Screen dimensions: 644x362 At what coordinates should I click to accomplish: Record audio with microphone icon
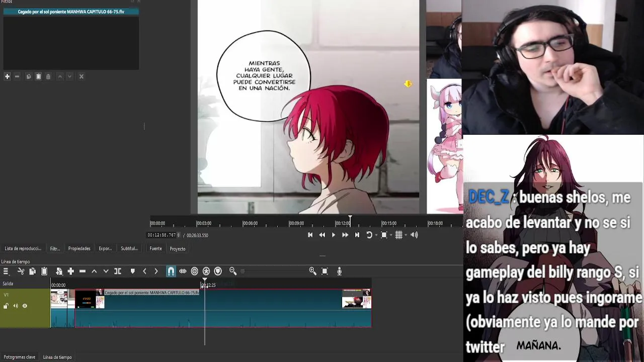point(339,271)
